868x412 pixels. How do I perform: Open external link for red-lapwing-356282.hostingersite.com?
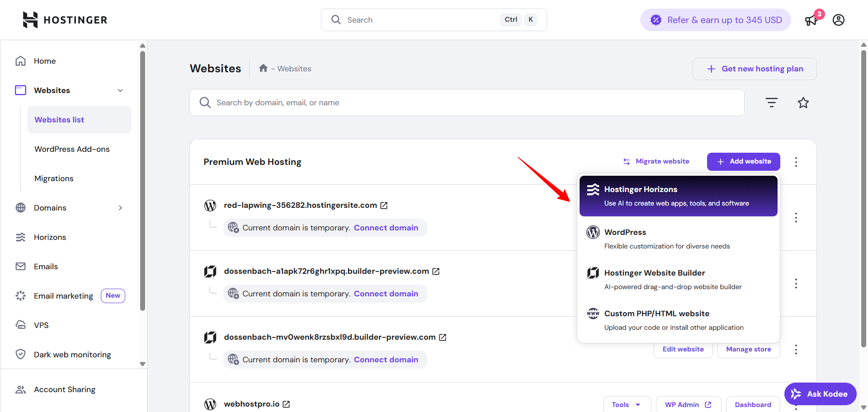(384, 206)
